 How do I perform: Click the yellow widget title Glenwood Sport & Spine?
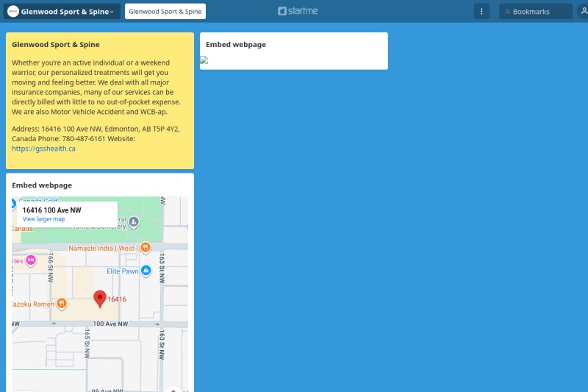point(56,44)
